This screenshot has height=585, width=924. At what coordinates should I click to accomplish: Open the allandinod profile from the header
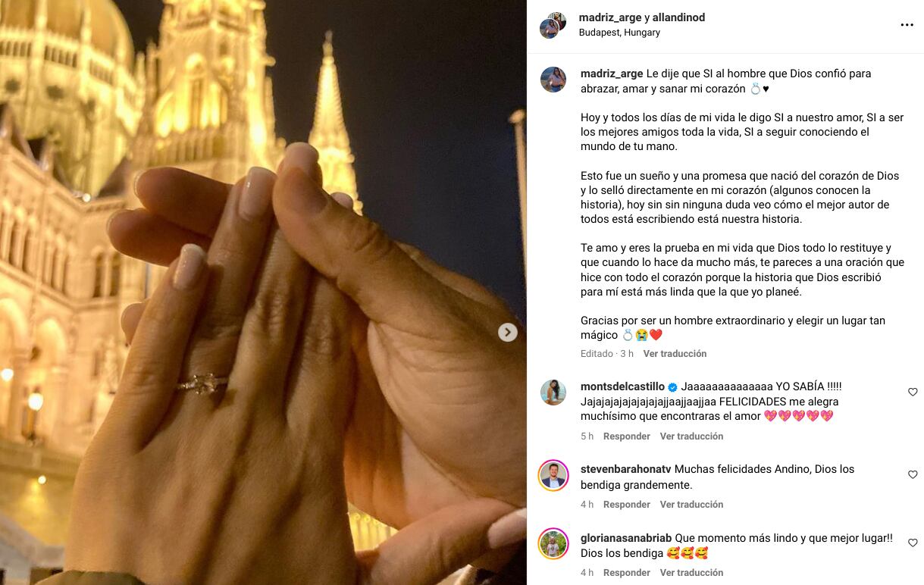tap(679, 17)
